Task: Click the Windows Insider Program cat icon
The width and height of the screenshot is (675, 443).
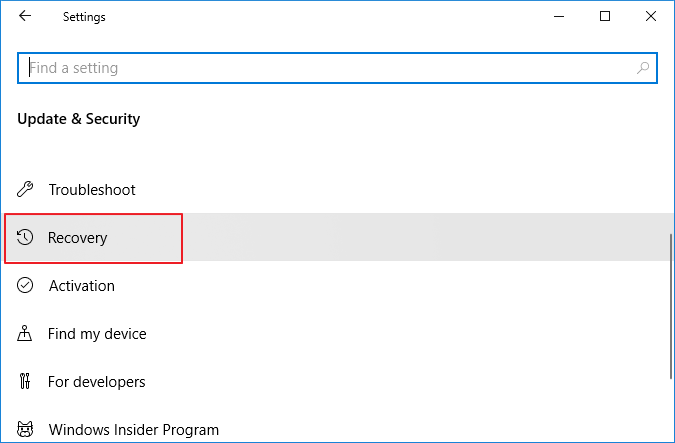Action: (x=27, y=430)
